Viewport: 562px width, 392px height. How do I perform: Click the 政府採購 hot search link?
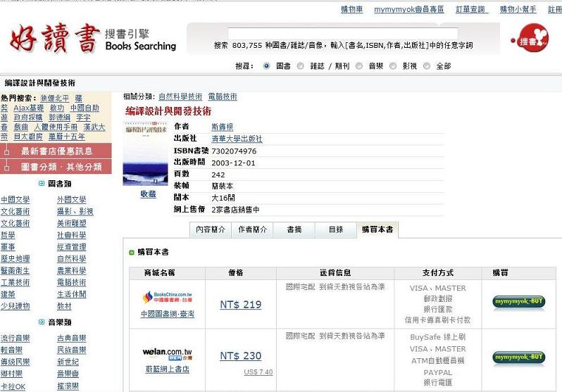coord(28,118)
